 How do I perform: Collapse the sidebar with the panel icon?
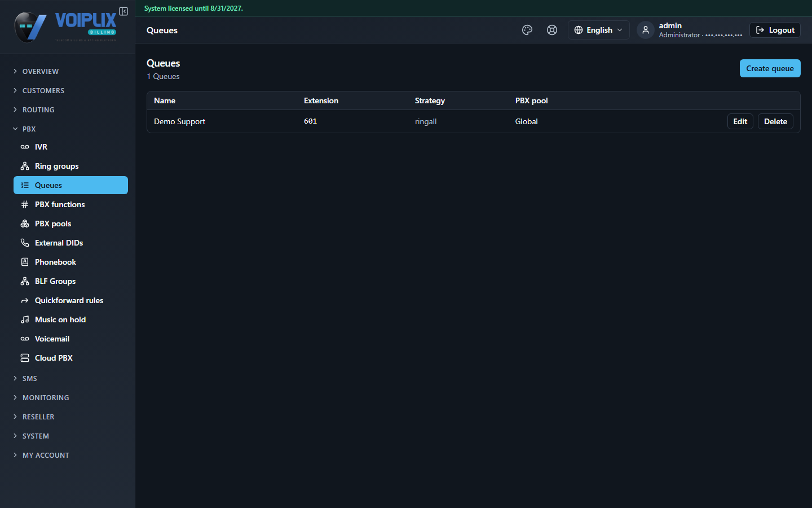click(123, 11)
